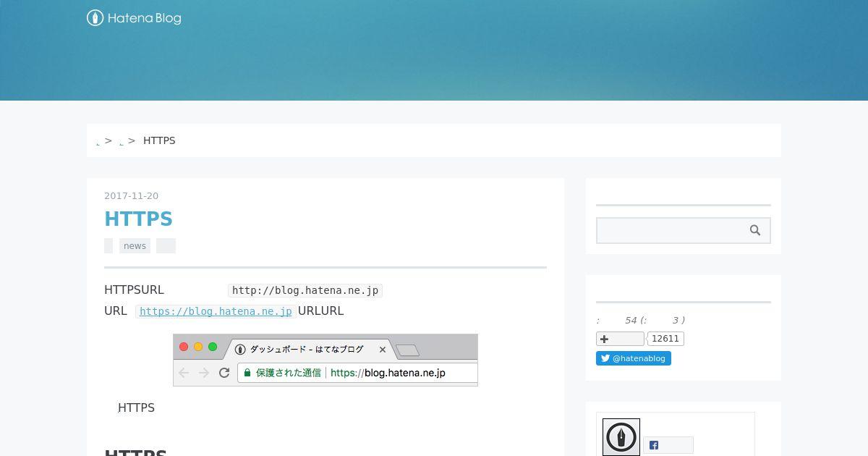The height and width of the screenshot is (456, 868).
Task: Open the browser address bar screenshot image
Action: coord(325,360)
